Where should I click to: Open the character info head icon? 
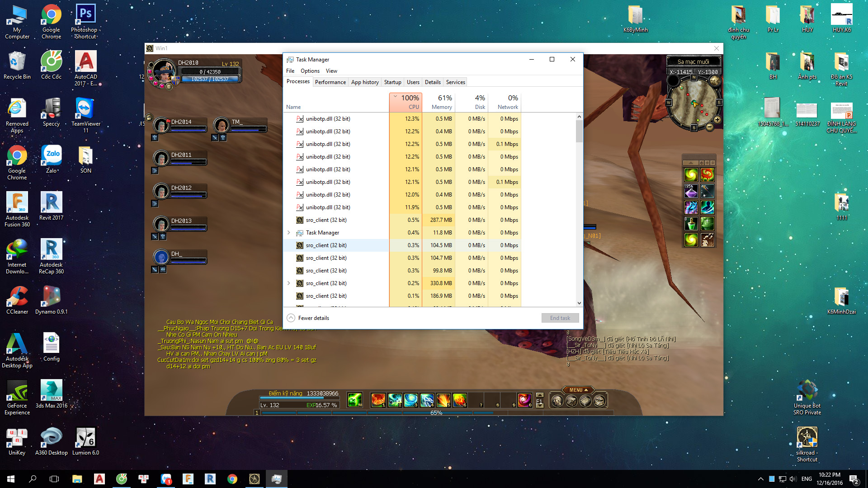click(557, 401)
